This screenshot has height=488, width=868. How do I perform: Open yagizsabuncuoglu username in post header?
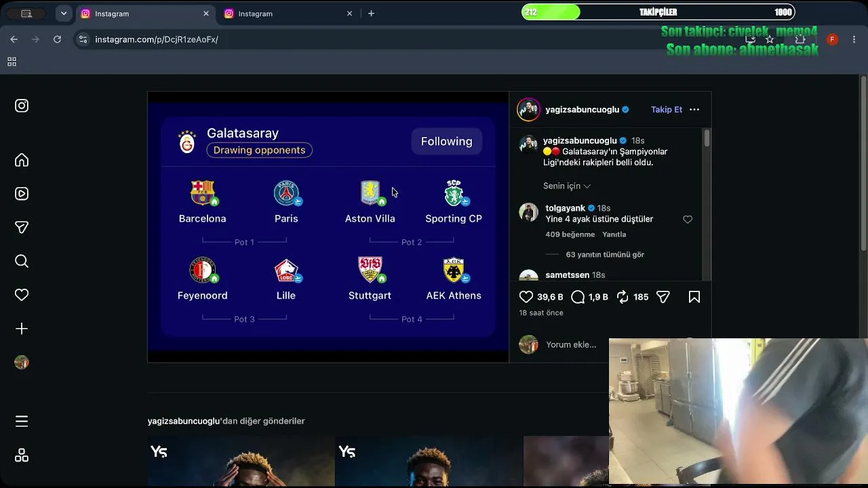pyautogui.click(x=582, y=110)
